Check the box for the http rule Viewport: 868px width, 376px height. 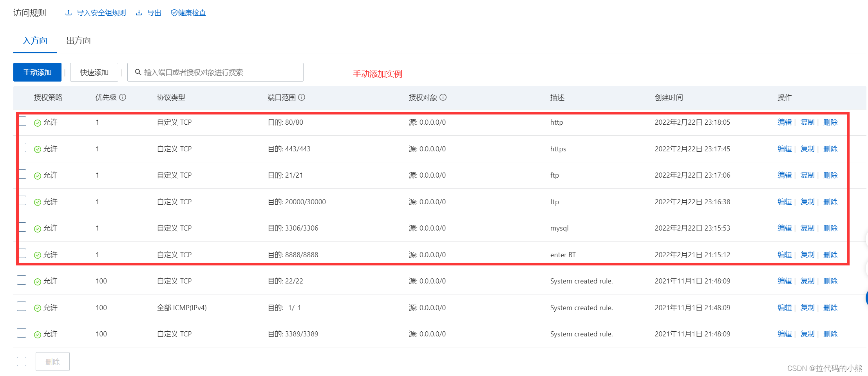point(22,121)
